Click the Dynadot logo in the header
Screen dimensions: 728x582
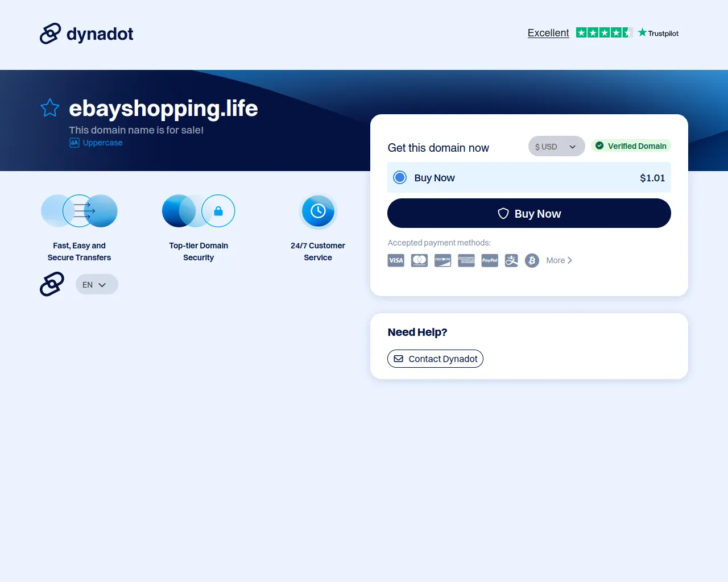click(x=86, y=34)
